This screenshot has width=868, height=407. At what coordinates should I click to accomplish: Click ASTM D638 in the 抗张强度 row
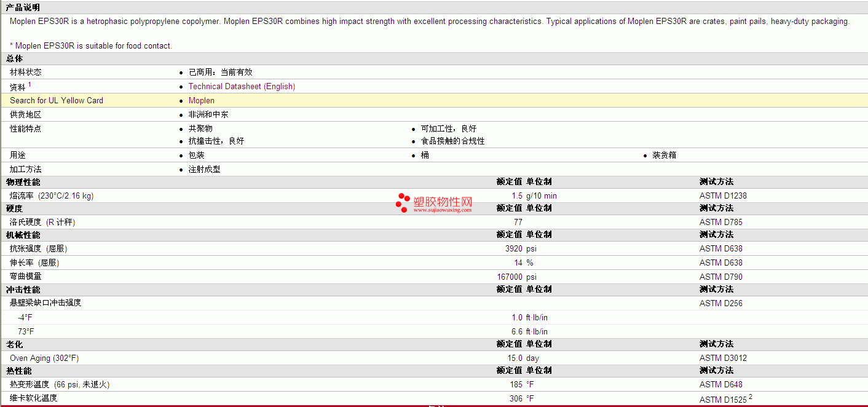721,249
